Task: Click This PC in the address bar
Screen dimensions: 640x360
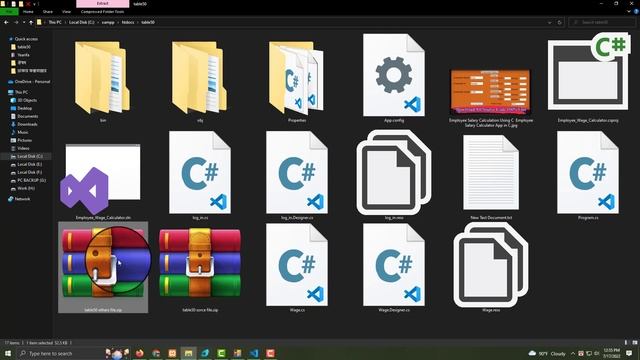Action: pyautogui.click(x=55, y=22)
